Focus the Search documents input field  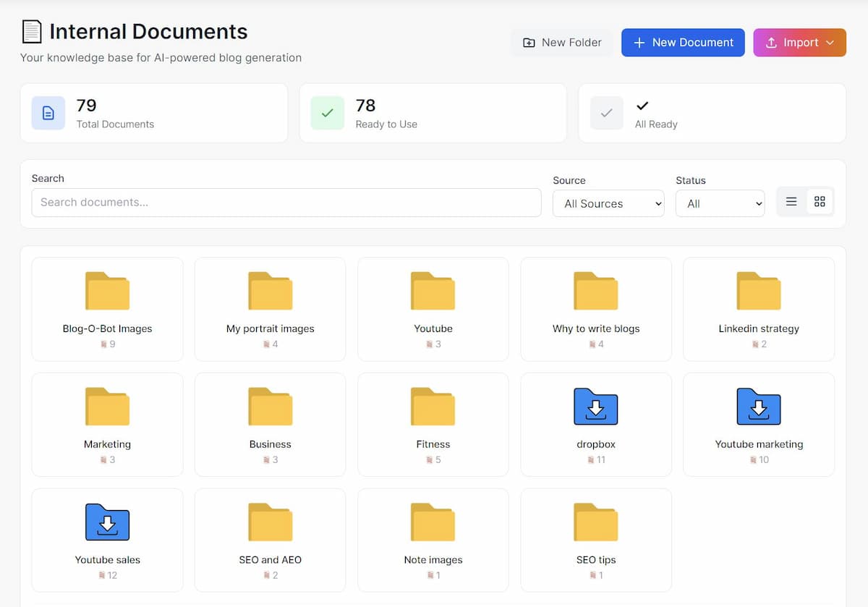pyautogui.click(x=286, y=203)
